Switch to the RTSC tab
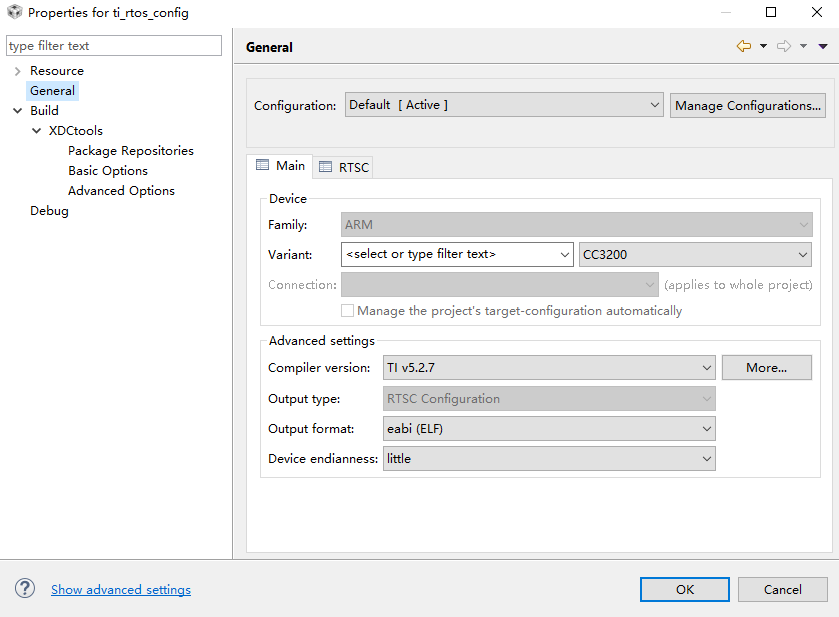The image size is (839, 617). pyautogui.click(x=344, y=167)
